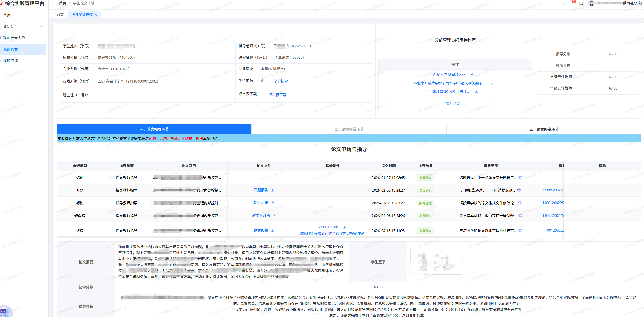Open the 论文初稿 file link
This screenshot has width=644, height=317.
pyautogui.click(x=261, y=203)
